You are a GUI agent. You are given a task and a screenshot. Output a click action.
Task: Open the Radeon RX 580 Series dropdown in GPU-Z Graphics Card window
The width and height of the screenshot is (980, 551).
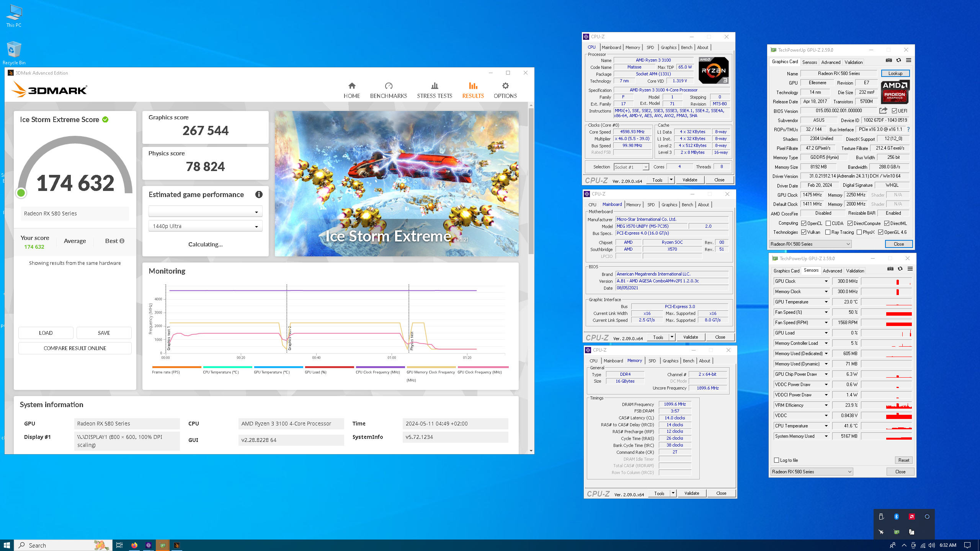[810, 244]
